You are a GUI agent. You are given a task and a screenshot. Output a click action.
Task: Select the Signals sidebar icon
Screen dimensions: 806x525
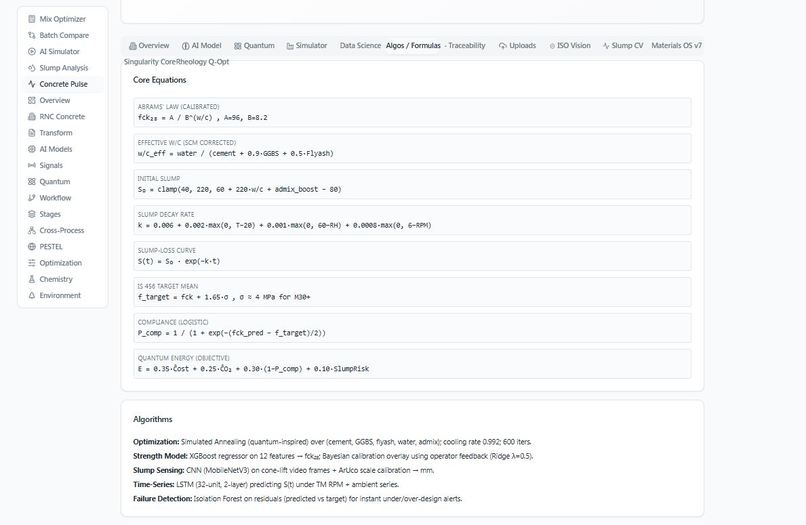pyautogui.click(x=32, y=165)
